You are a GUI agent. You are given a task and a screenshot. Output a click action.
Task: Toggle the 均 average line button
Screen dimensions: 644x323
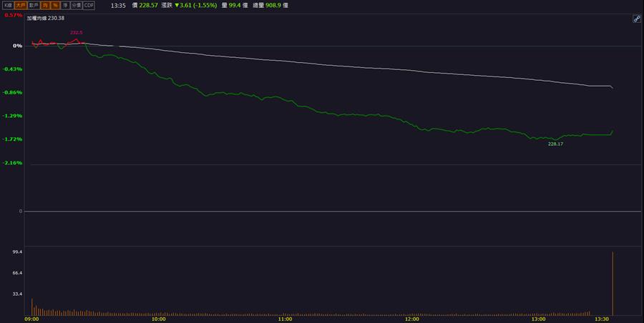(45, 5)
